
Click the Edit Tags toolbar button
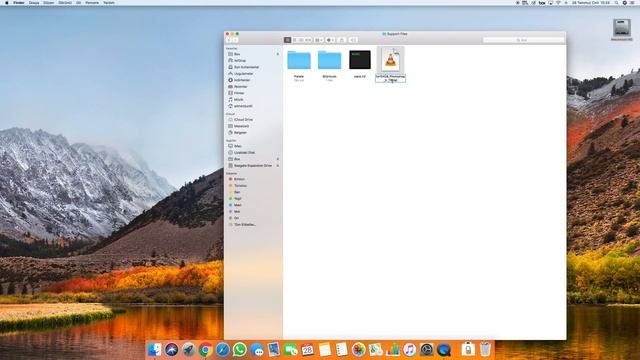(353, 40)
